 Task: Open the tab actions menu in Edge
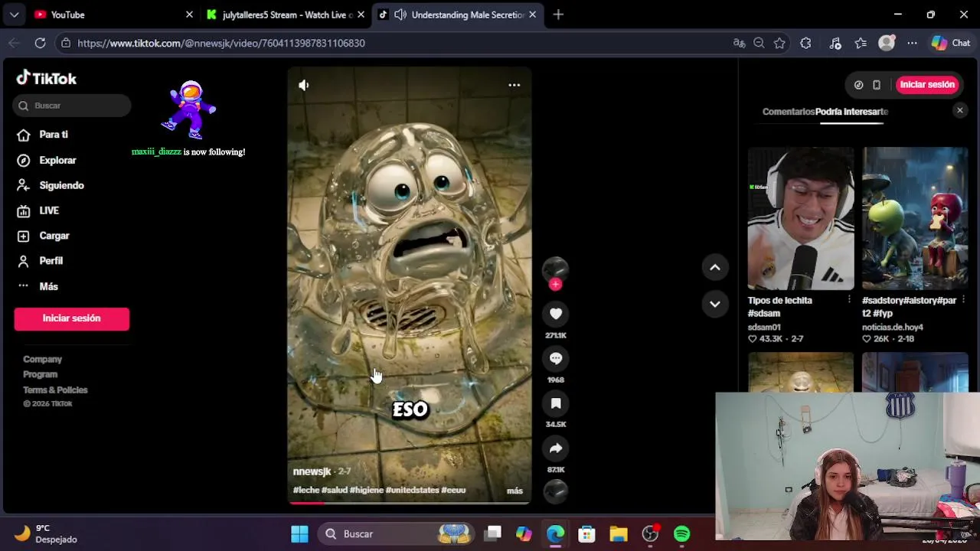click(x=13, y=15)
